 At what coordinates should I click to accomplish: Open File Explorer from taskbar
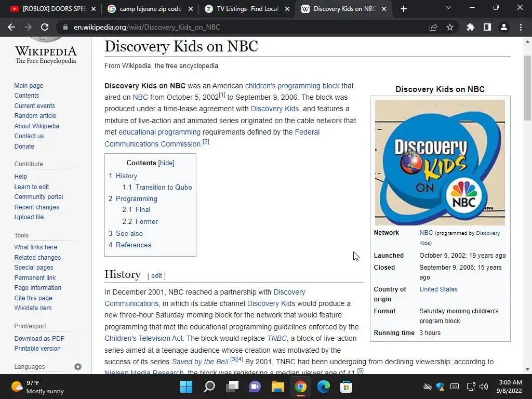click(x=278, y=387)
